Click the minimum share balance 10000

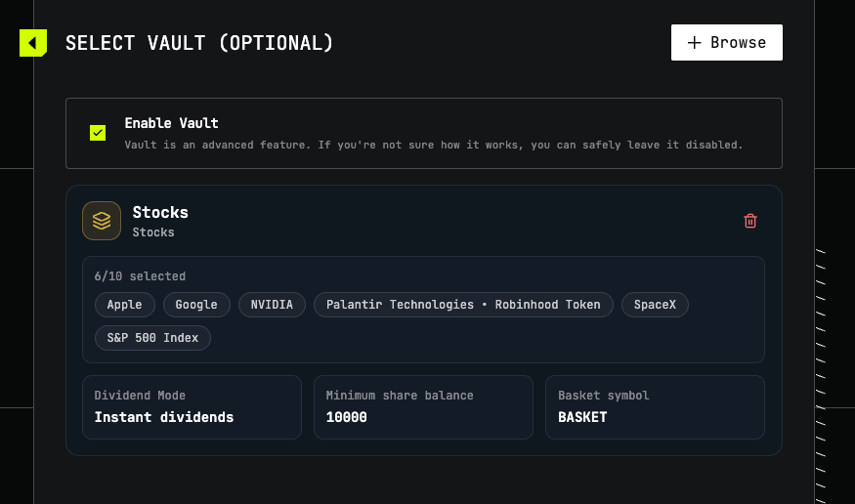pyautogui.click(x=346, y=417)
